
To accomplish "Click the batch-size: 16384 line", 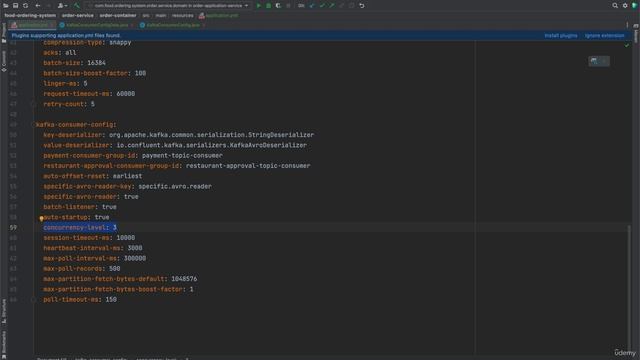I will click(x=74, y=63).
